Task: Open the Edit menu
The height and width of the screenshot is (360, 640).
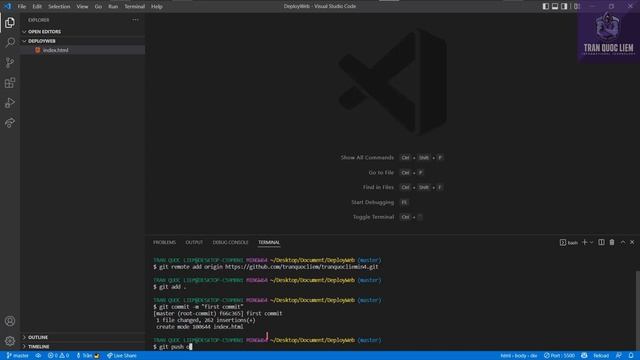Action: point(37,7)
